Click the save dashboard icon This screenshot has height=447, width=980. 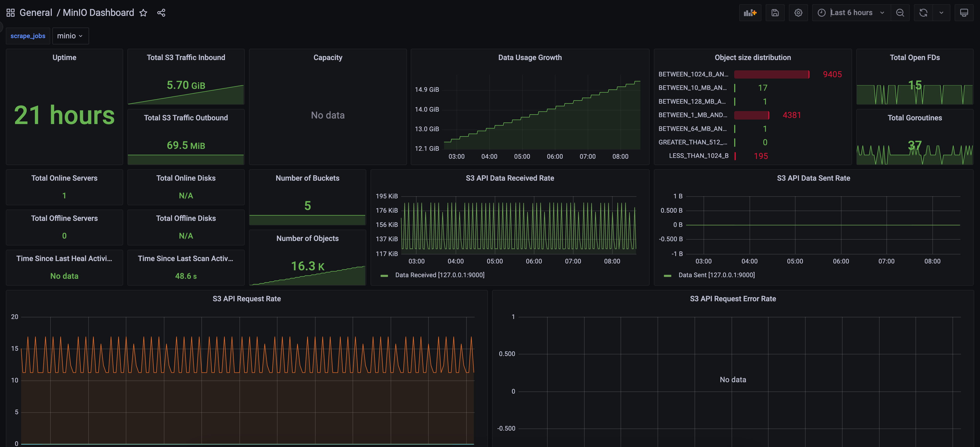click(775, 13)
